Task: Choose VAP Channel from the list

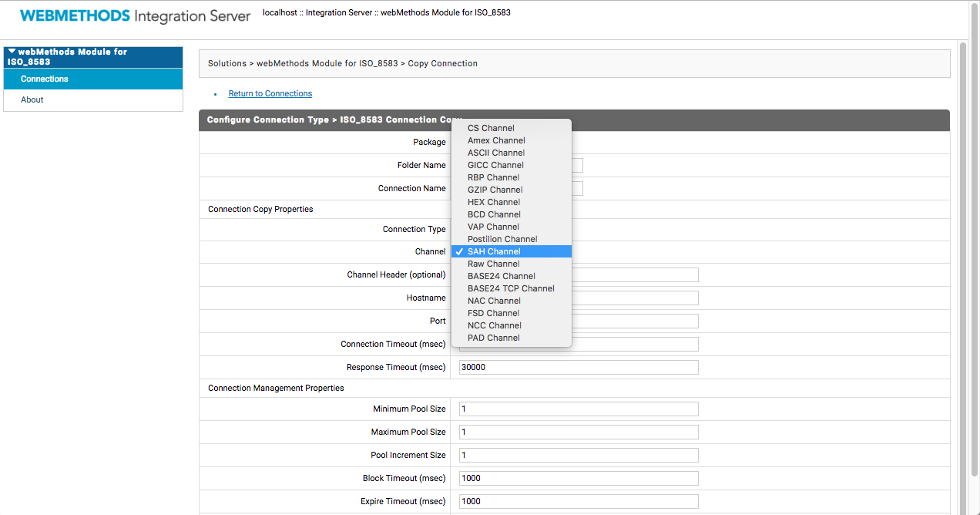Action: [512, 227]
